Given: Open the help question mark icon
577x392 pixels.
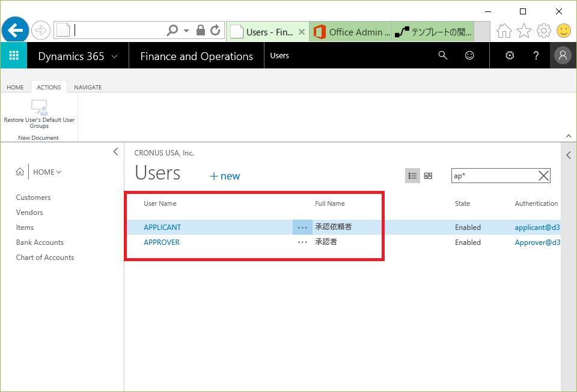Looking at the screenshot, I should pos(536,55).
